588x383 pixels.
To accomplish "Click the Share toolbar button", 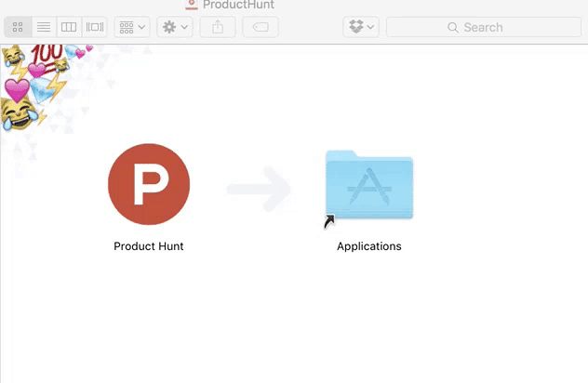I will coord(218,27).
